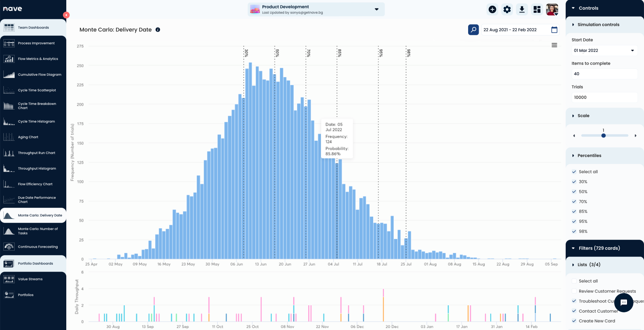Uncheck Create New Card list

pyautogui.click(x=574, y=321)
